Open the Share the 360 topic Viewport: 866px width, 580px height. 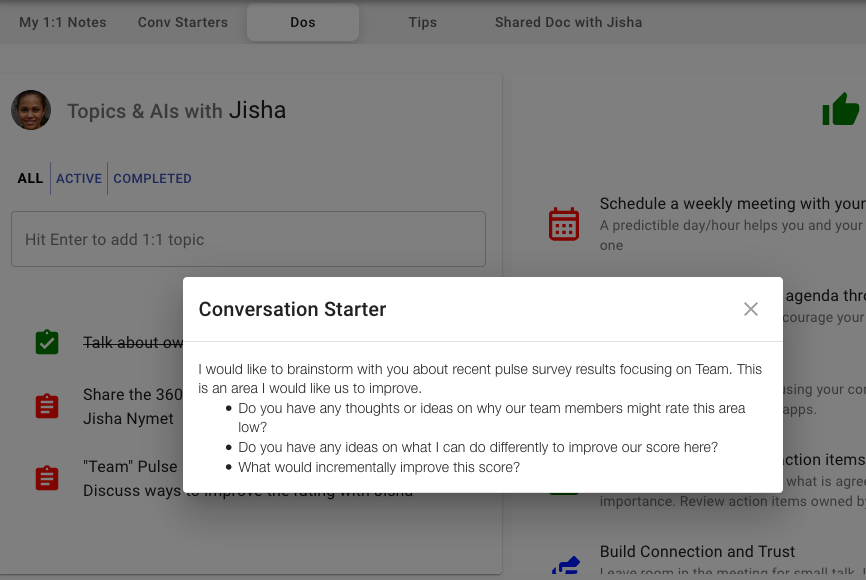coord(133,407)
